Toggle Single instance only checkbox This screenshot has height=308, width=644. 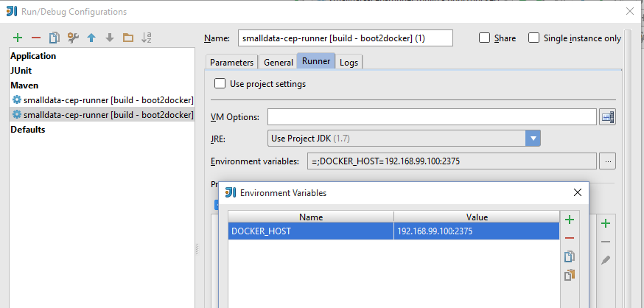pyautogui.click(x=534, y=38)
